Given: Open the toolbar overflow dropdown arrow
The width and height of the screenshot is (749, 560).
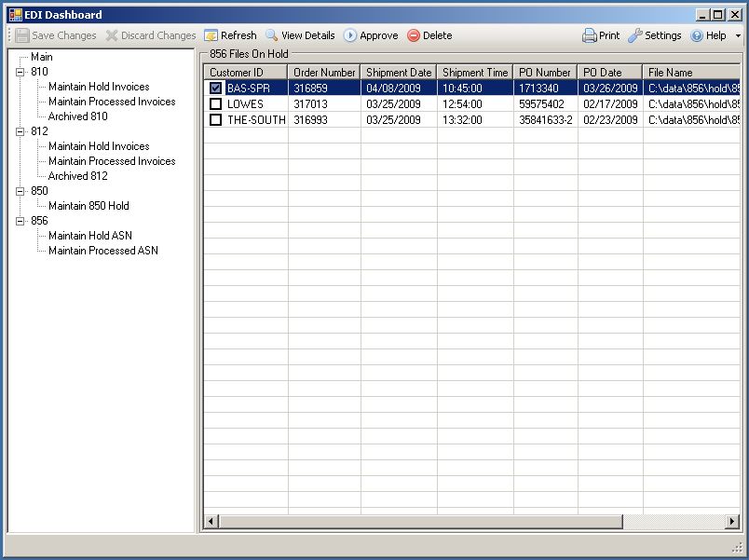Looking at the screenshot, I should [x=738, y=36].
